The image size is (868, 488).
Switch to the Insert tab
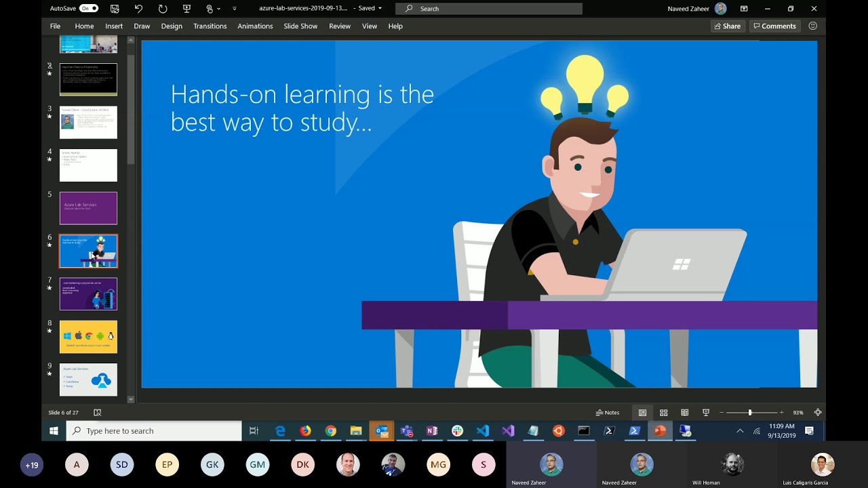click(114, 26)
